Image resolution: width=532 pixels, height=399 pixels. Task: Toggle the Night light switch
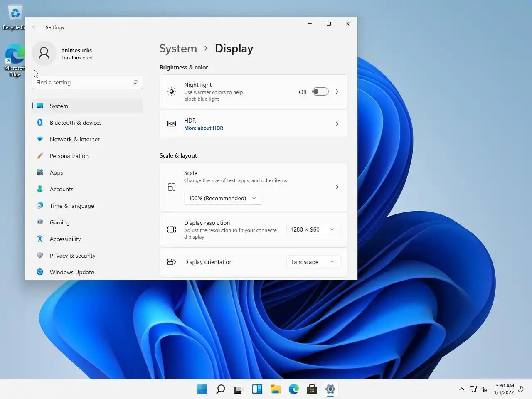[320, 91]
